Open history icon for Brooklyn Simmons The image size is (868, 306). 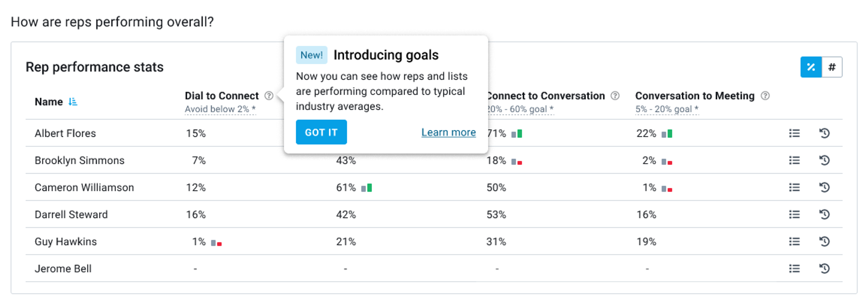(824, 160)
